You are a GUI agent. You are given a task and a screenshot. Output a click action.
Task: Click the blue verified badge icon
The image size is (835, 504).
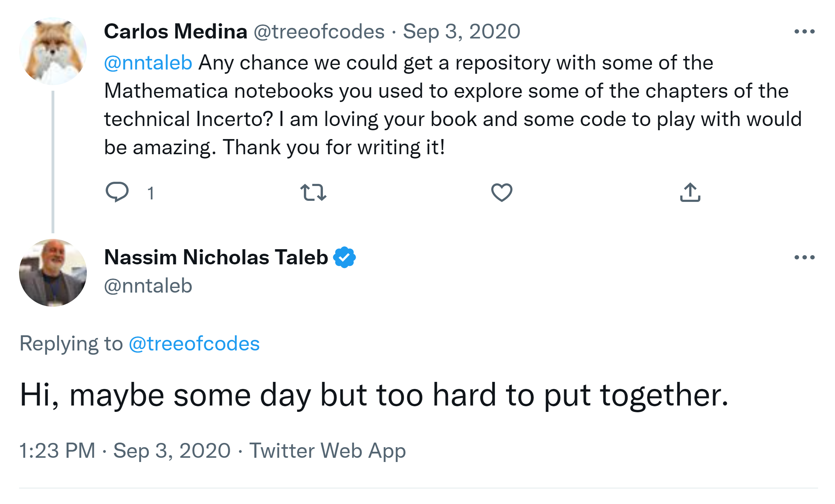click(x=344, y=257)
